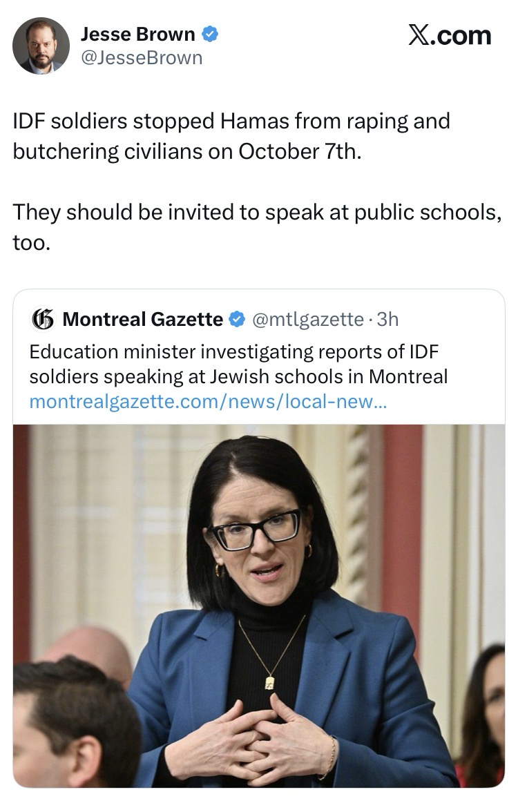Click the "IDF soldiers stopped Hamas" paragraph
The height and width of the screenshot is (812, 518).
(231, 135)
